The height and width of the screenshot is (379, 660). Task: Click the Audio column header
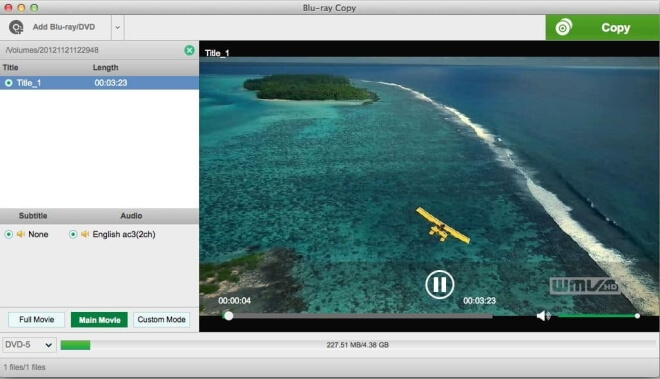pos(131,216)
